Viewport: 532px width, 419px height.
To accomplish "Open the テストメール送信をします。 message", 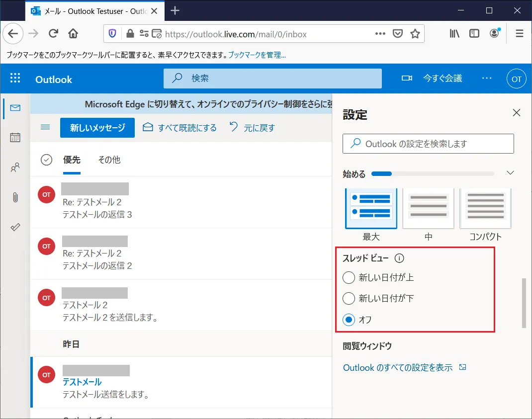I will tap(181, 382).
